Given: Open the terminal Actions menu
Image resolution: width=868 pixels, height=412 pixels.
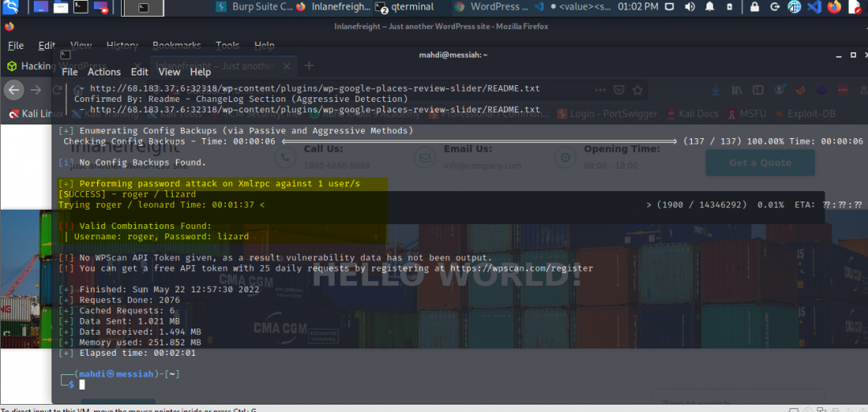Looking at the screenshot, I should [104, 72].
